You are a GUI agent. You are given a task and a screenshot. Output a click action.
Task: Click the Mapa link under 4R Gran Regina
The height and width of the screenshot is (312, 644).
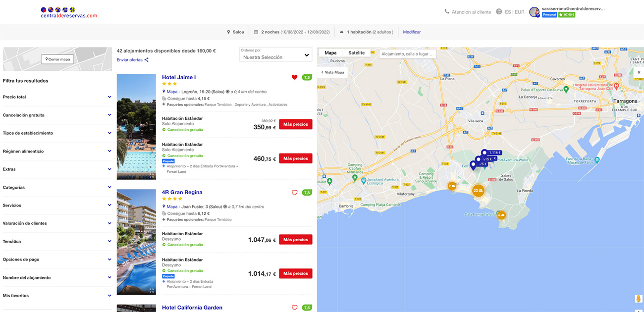172,207
